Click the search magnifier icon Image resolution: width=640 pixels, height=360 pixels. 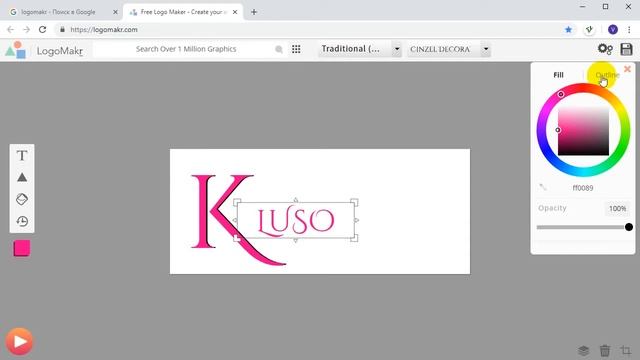279,49
